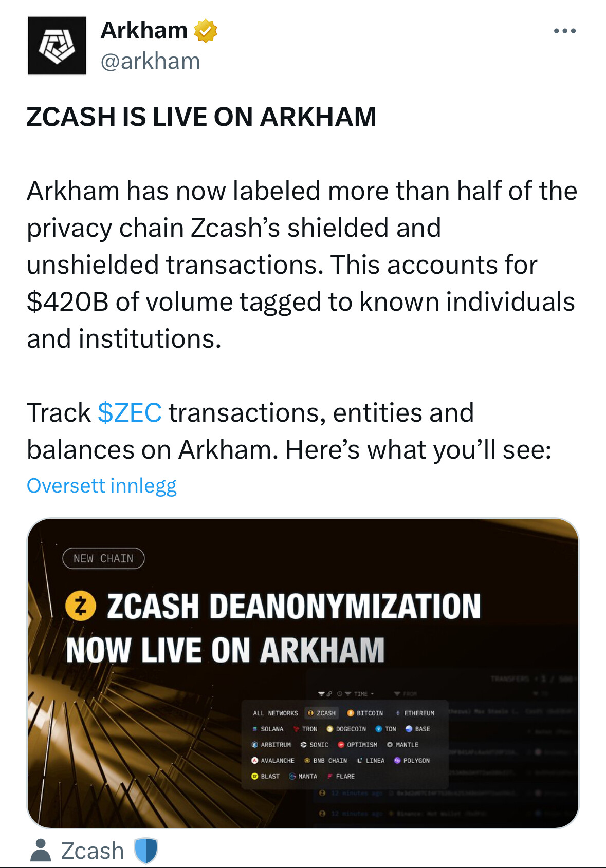Open the @arkham handle profile
The width and height of the screenshot is (606, 868).
[x=150, y=61]
